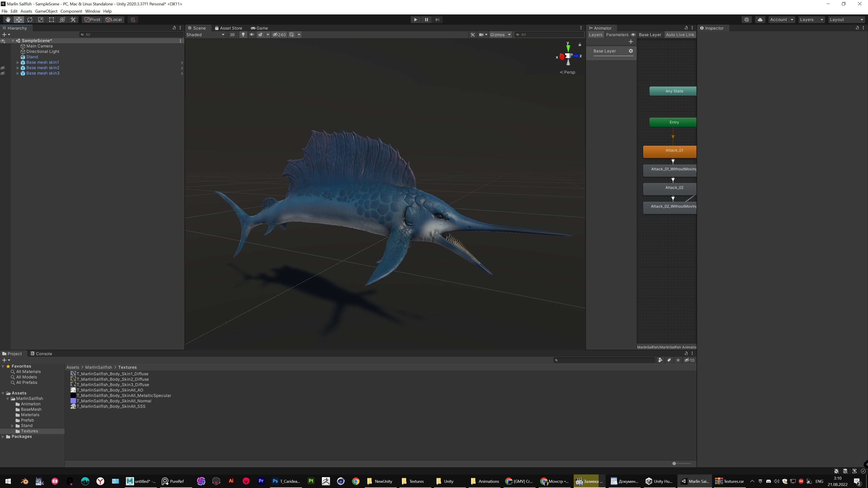Expand Base mesh skin1 in hierarchy

(18, 63)
